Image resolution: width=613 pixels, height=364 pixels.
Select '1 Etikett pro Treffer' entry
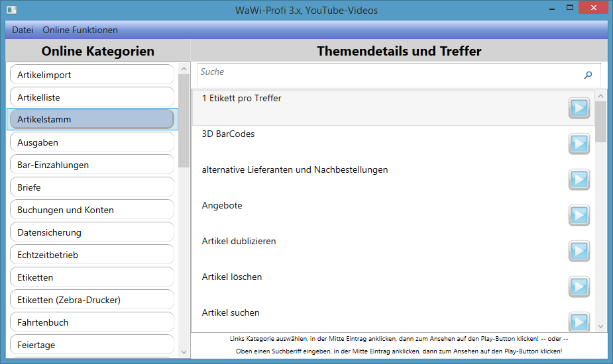393,108
